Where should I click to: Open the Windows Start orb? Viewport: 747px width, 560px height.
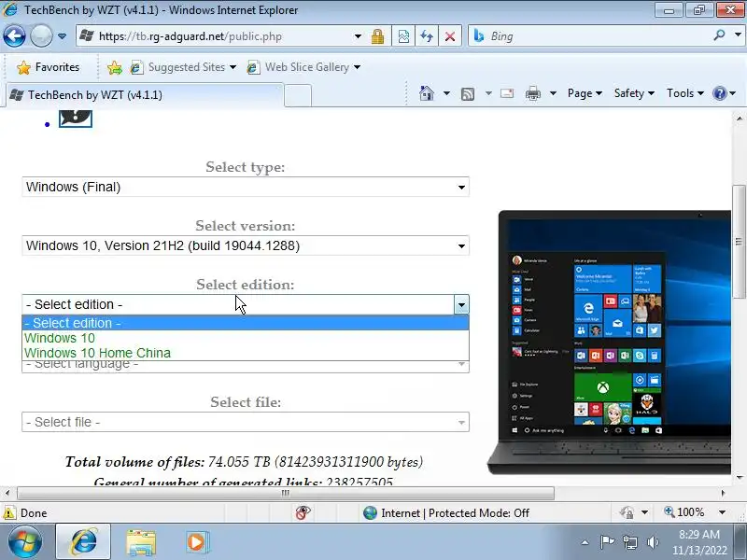tap(24, 542)
